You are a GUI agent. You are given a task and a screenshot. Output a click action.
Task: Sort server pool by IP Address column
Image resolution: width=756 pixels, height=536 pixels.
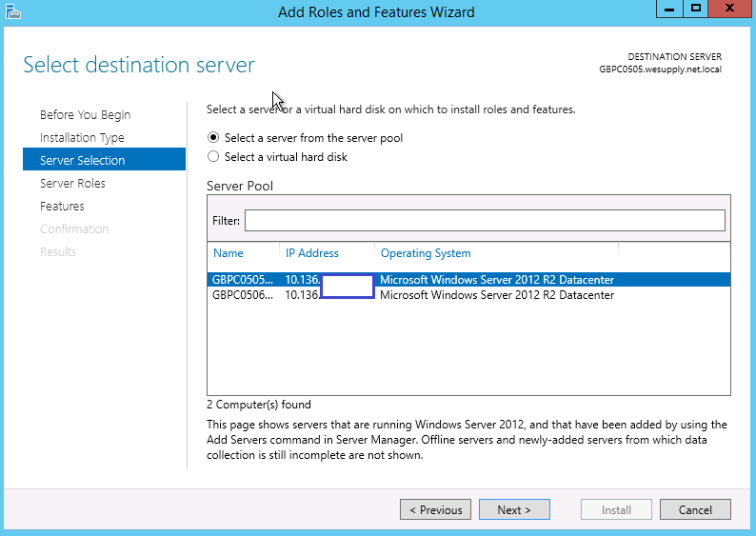(312, 253)
